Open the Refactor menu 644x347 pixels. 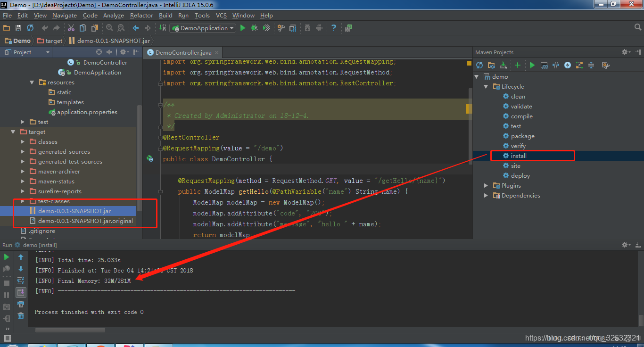click(141, 16)
